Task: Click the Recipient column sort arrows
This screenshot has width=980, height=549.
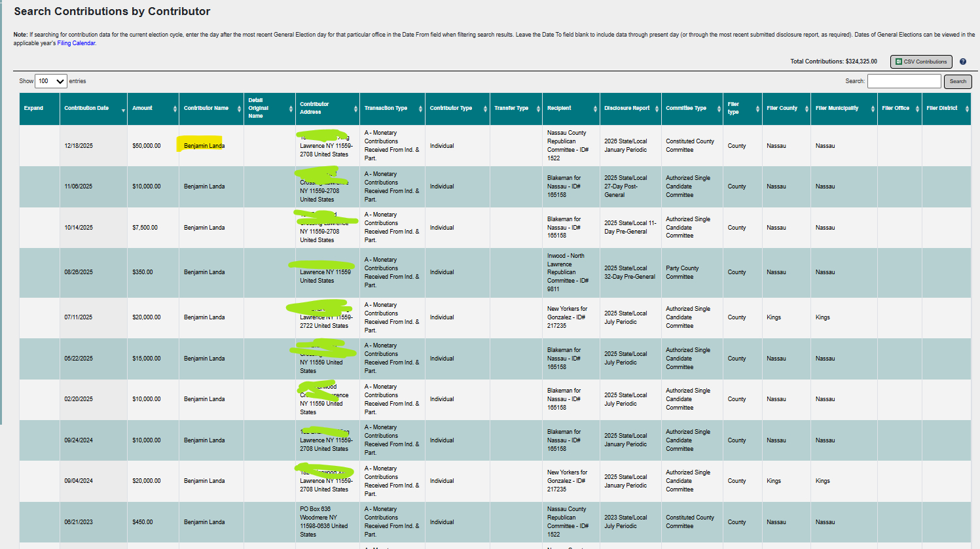Action: coord(595,109)
